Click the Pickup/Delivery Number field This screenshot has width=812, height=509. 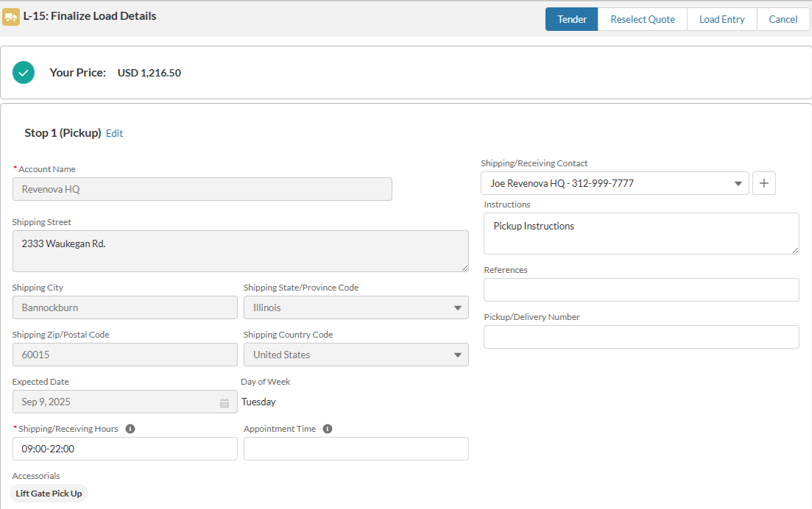tap(642, 337)
